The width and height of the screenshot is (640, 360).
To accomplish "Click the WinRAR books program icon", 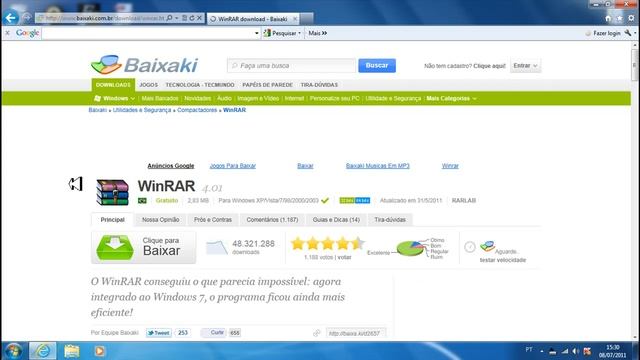I will point(112,192).
